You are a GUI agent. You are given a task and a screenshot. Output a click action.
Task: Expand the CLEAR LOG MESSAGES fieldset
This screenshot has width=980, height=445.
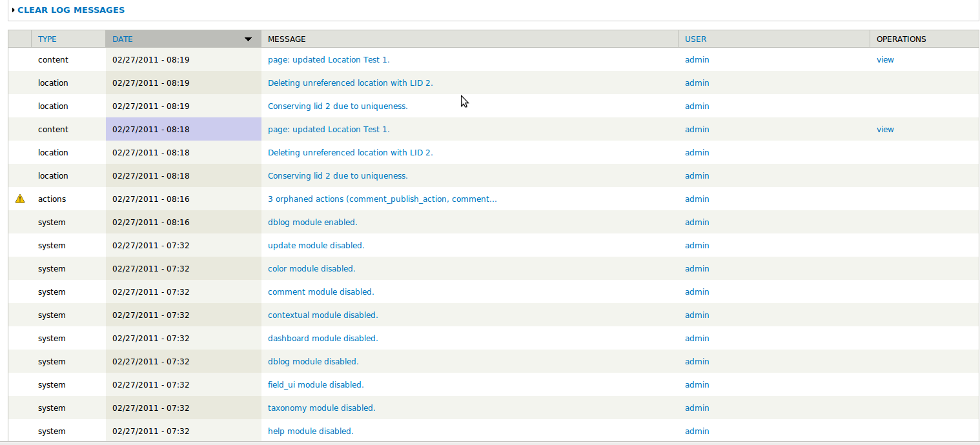(x=71, y=10)
